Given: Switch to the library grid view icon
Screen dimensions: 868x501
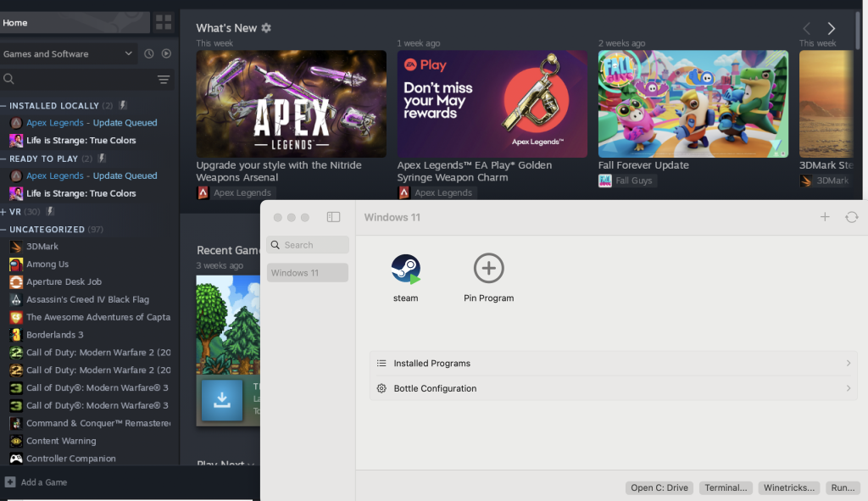Looking at the screenshot, I should pyautogui.click(x=164, y=22).
